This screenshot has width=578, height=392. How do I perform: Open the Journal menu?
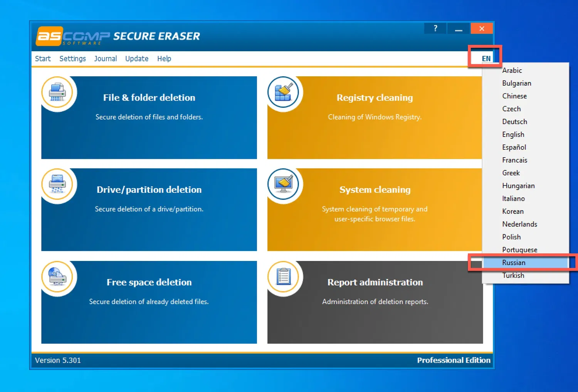[x=105, y=59]
